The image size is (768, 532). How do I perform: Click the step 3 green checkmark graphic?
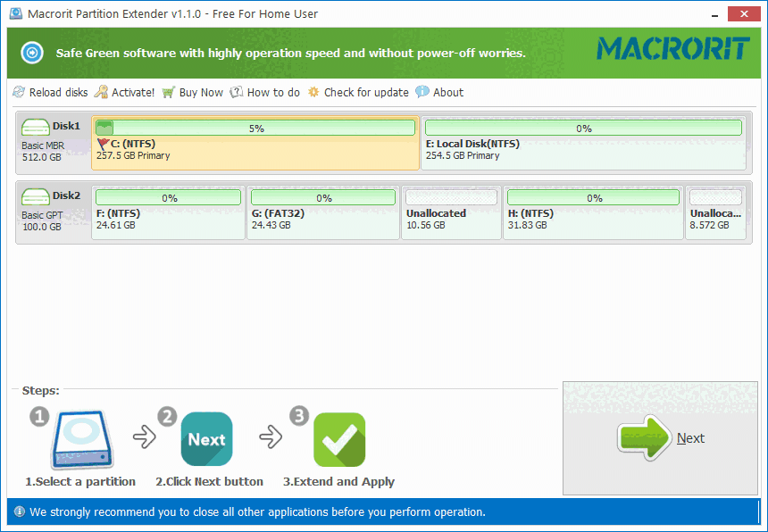(339, 438)
